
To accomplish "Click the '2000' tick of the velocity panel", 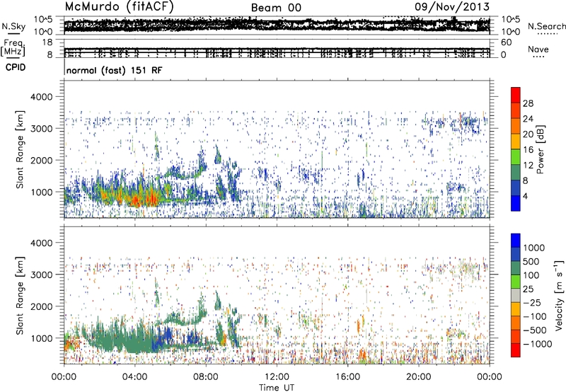I will coord(41,306).
